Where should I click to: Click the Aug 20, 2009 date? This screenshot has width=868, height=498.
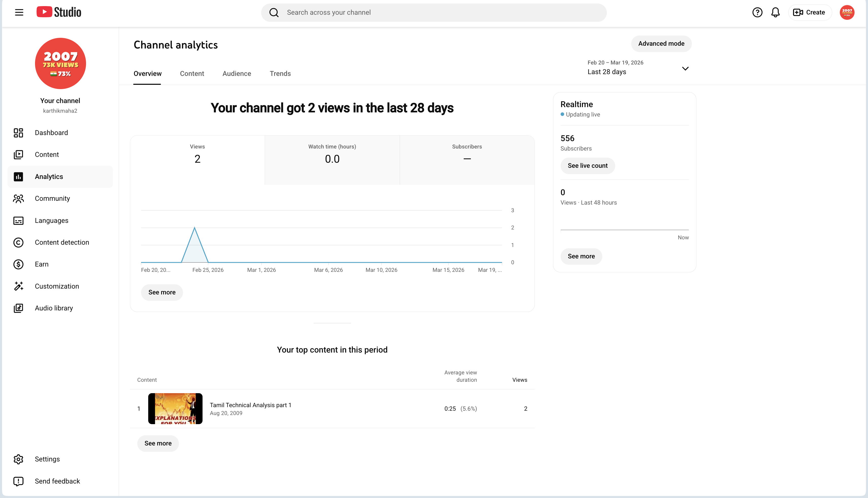(226, 413)
